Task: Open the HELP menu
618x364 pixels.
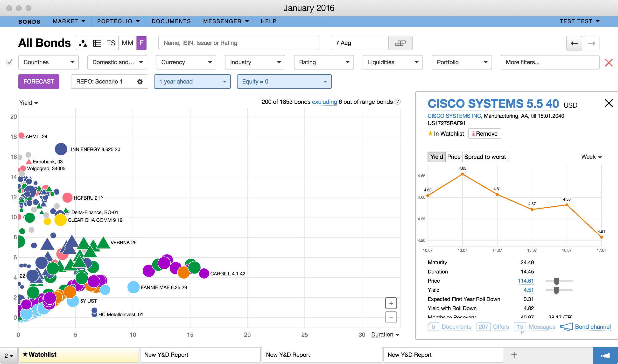Action: [268, 21]
